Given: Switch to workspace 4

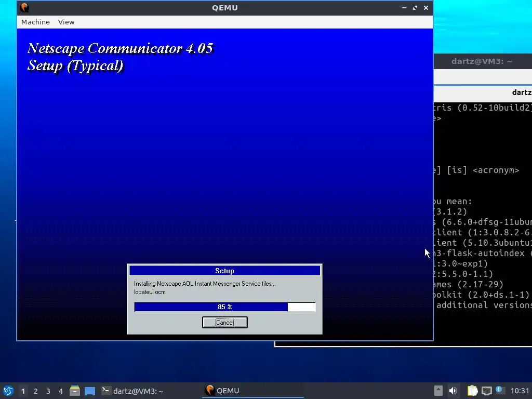Looking at the screenshot, I should 61,391.
